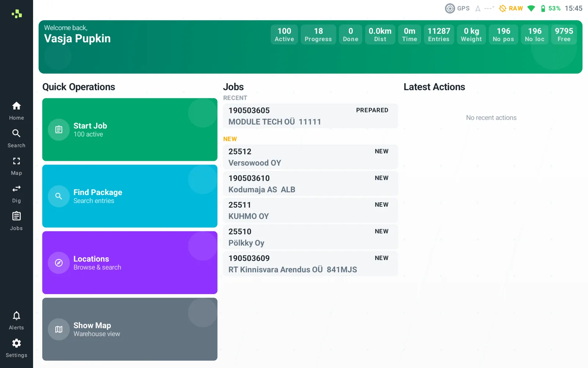Open Show Map warehouse view card
588x368 pixels.
coord(130,329)
